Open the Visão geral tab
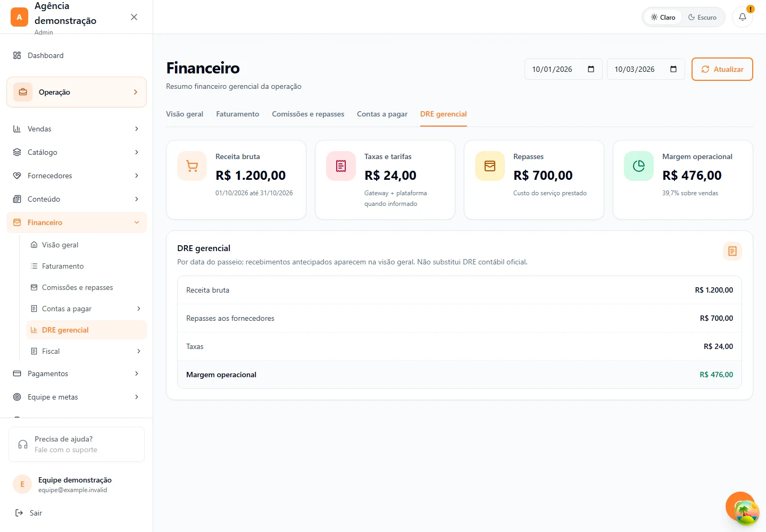This screenshot has width=766, height=532. pyautogui.click(x=185, y=114)
